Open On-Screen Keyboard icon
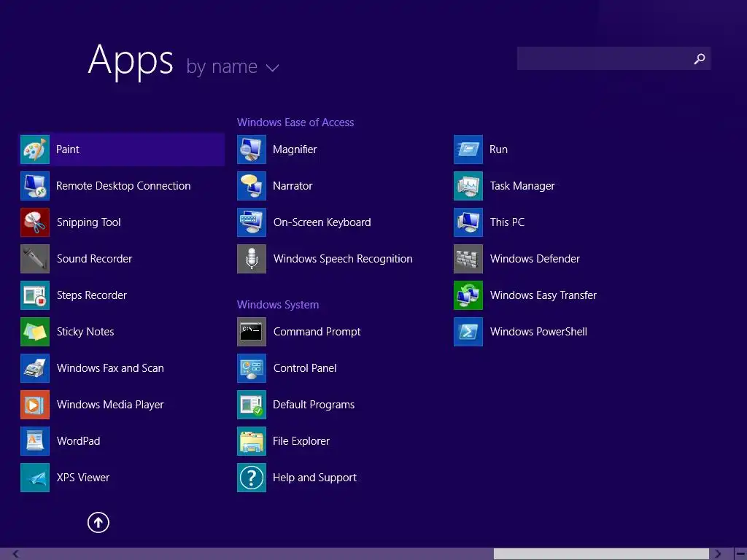Image resolution: width=747 pixels, height=560 pixels. tap(252, 222)
